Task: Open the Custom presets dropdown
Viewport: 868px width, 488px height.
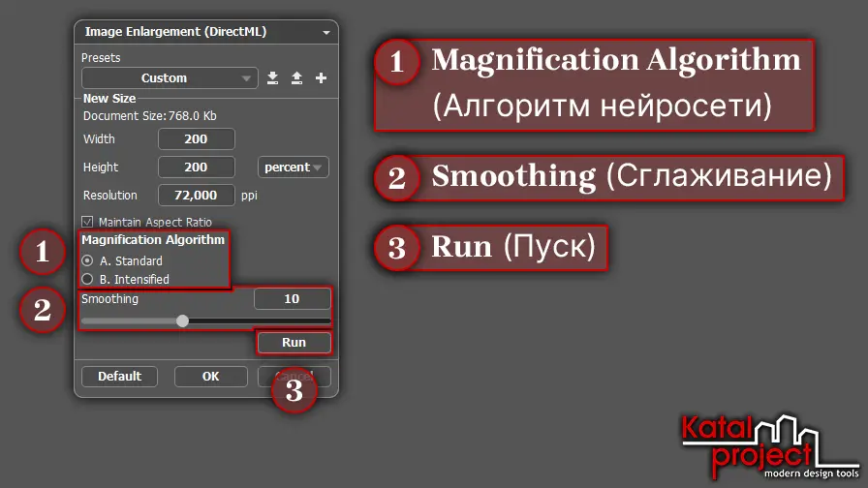Action: pos(170,77)
